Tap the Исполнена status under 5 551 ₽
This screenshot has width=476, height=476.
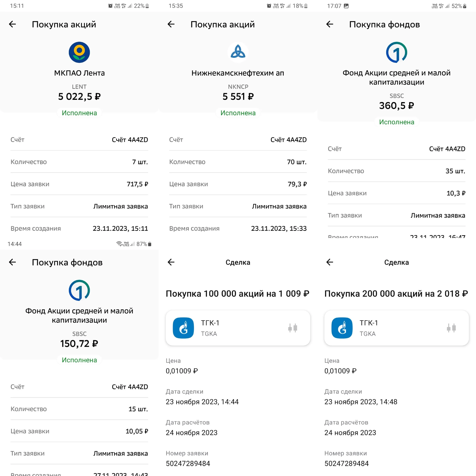coord(238,113)
